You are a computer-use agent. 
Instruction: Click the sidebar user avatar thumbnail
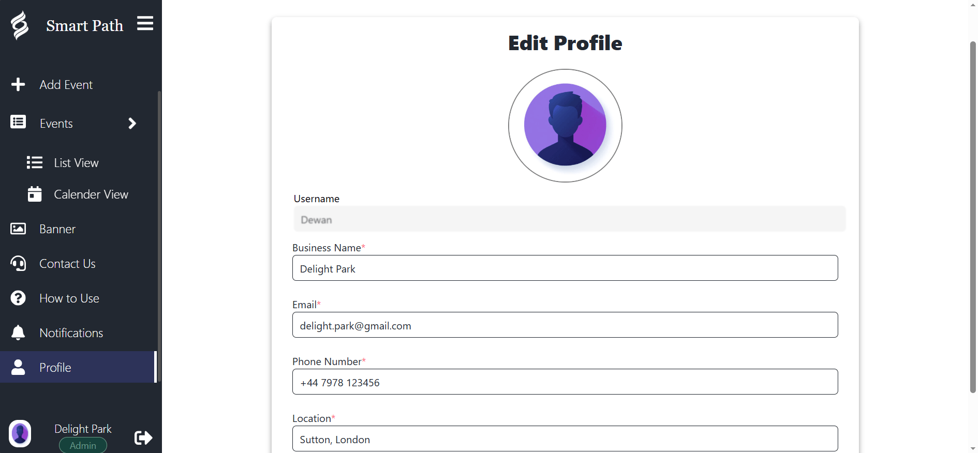tap(20, 433)
